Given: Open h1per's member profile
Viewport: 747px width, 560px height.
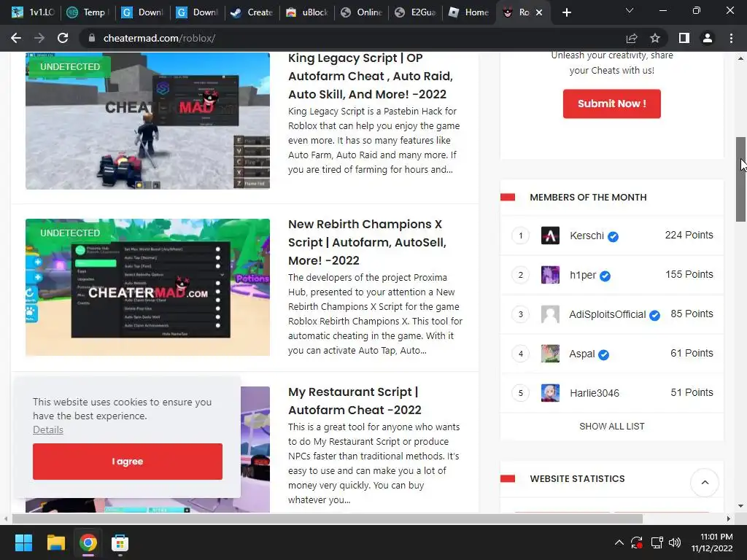Looking at the screenshot, I should pos(583,275).
